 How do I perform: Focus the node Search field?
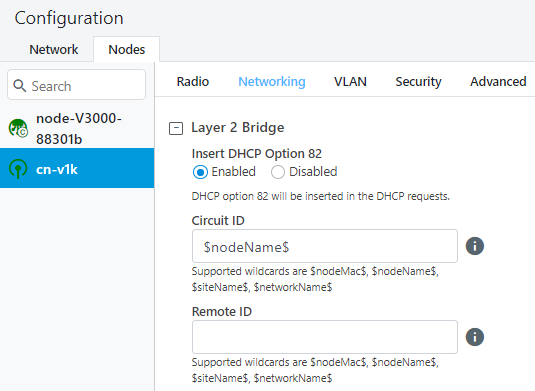76,85
